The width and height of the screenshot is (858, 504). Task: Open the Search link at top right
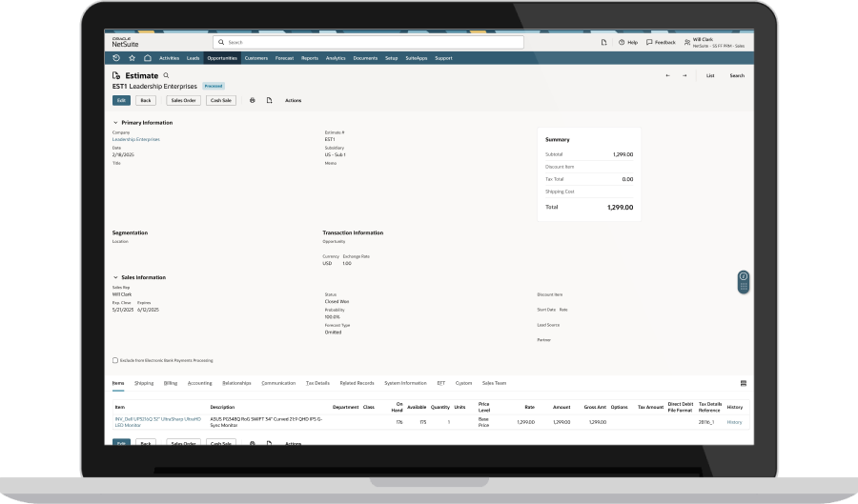(737, 75)
